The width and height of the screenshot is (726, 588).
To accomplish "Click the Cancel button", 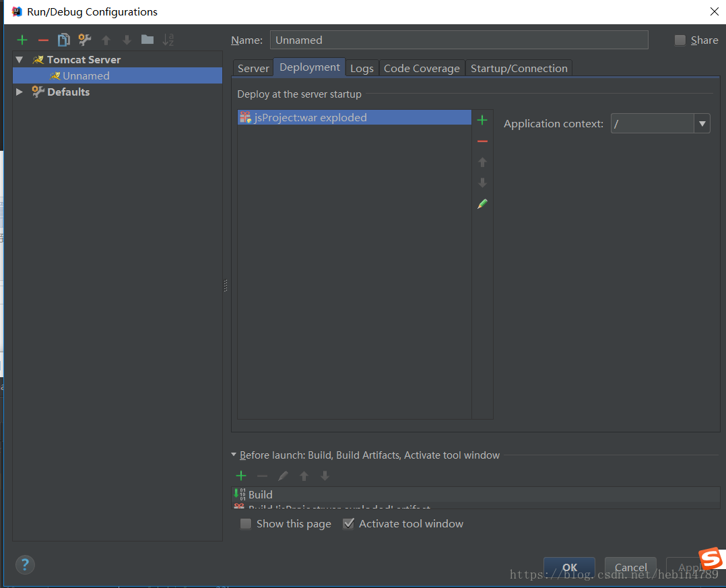I will 630,567.
